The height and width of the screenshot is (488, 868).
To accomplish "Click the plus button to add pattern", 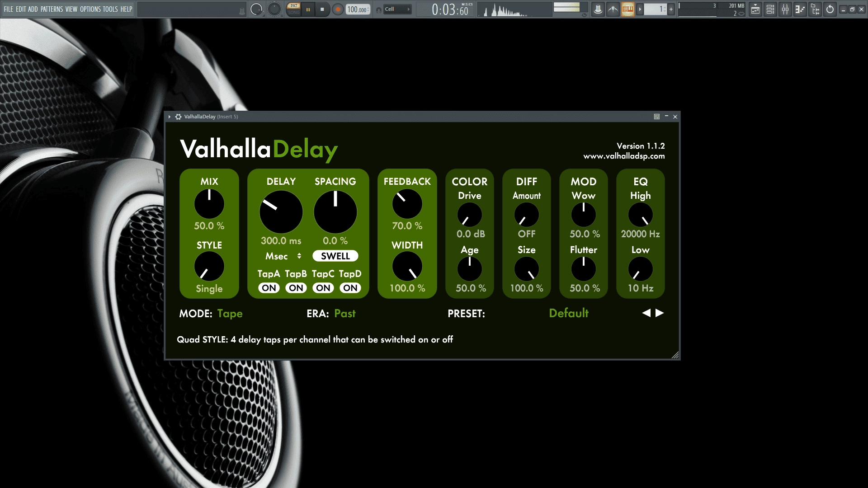I will pyautogui.click(x=671, y=9).
